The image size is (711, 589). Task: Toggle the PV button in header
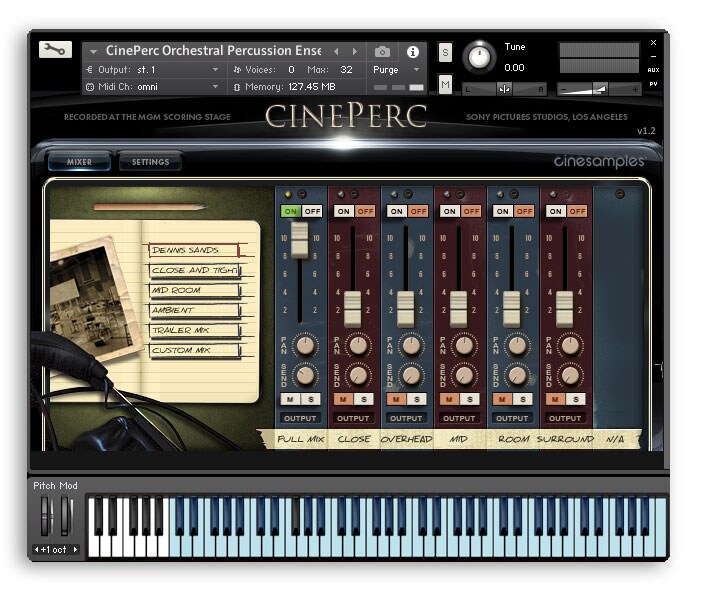(x=653, y=84)
